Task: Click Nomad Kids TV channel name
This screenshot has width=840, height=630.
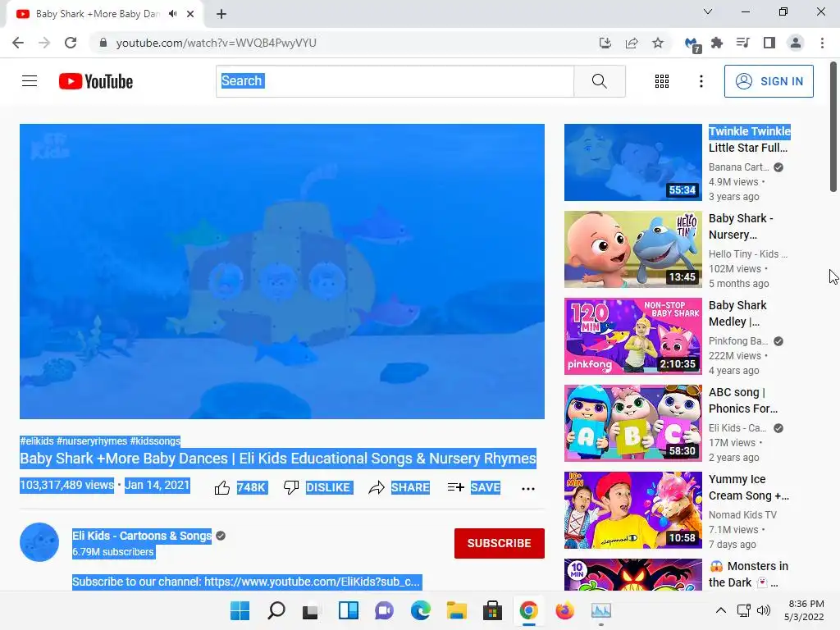Action: point(742,515)
